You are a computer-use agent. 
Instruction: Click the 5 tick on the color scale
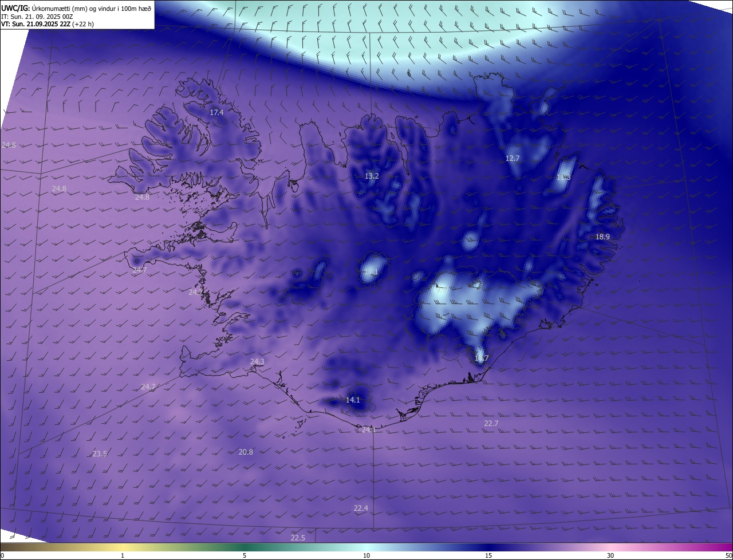point(245,555)
